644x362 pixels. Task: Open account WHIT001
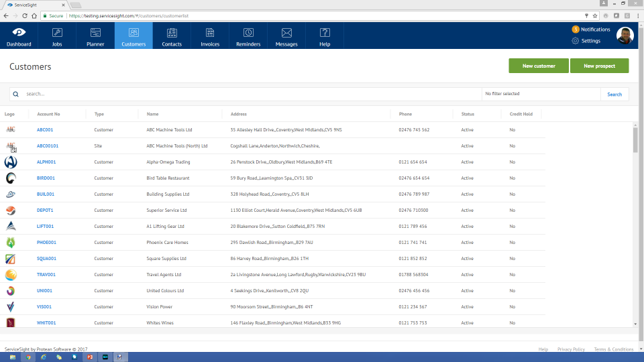point(46,322)
